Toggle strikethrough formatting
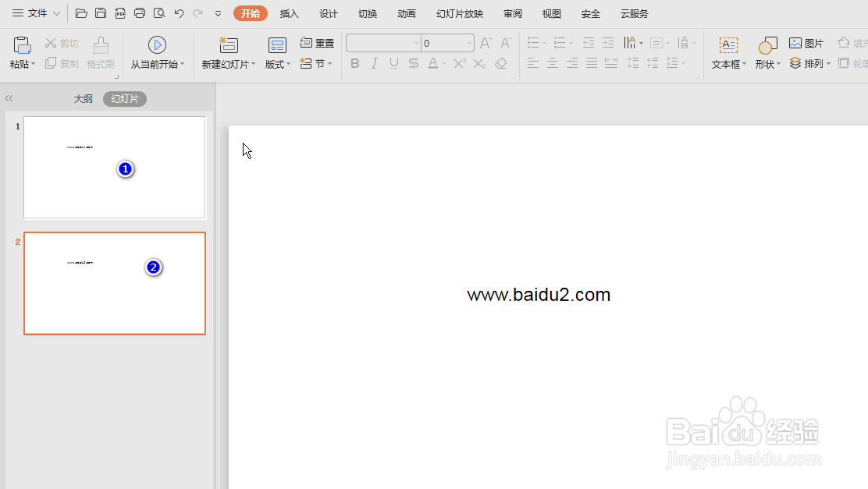The image size is (868, 489). coord(414,64)
